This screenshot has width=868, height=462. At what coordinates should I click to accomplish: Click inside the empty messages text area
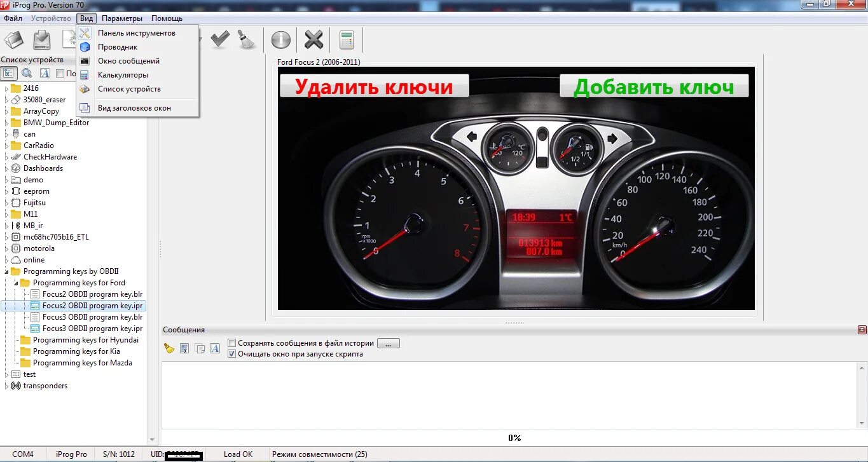pos(509,395)
